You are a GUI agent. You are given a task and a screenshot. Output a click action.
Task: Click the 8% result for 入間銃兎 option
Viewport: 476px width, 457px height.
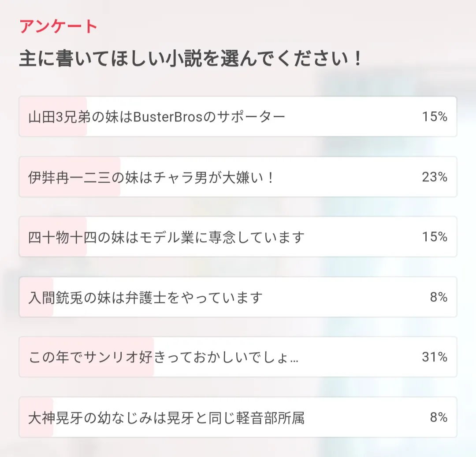[x=439, y=297]
